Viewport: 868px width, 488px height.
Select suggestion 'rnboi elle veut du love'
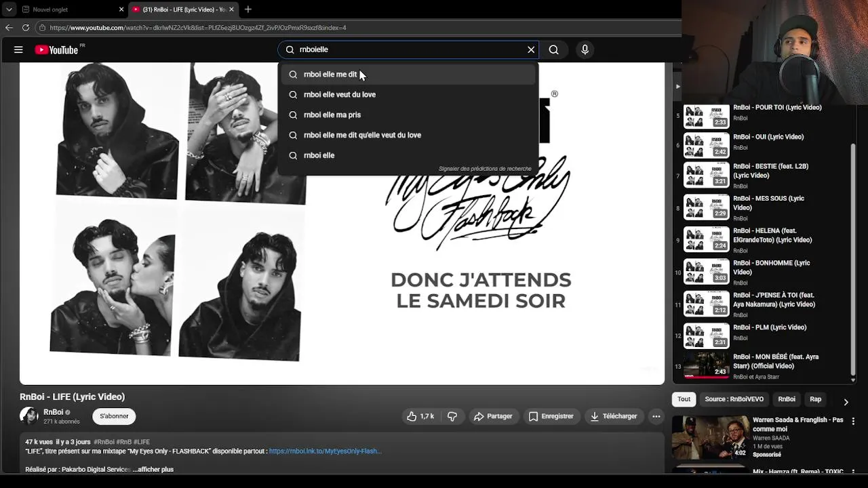coord(408,95)
